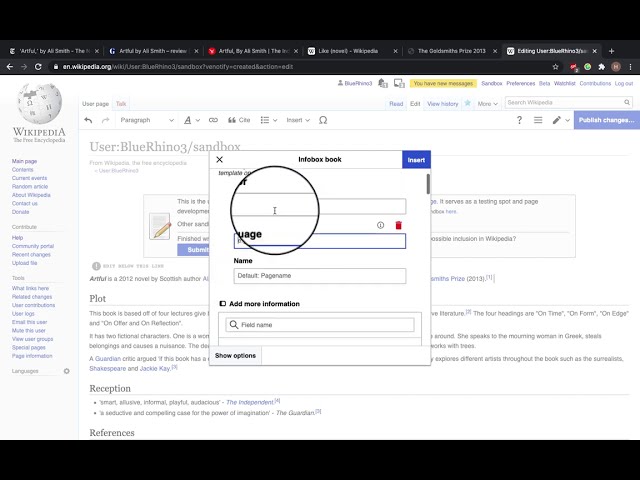This screenshot has height=480, width=640.
Task: Open the Paragraph format dropdown
Action: [x=147, y=120]
